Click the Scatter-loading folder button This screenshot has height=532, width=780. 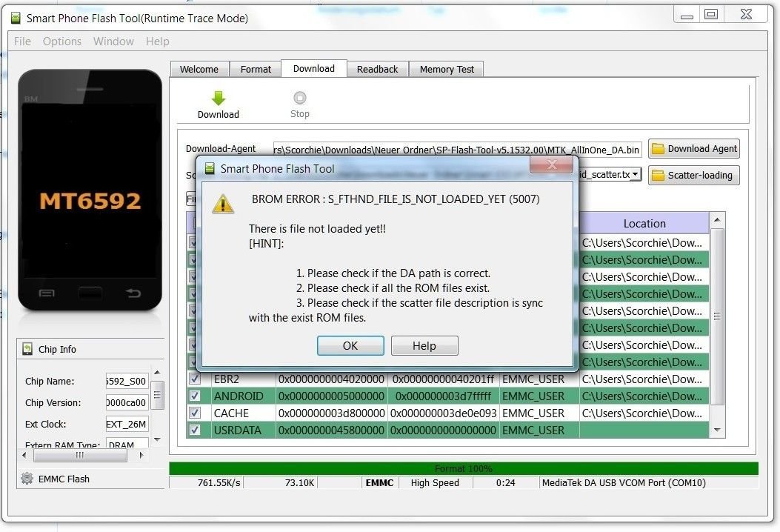pyautogui.click(x=694, y=175)
